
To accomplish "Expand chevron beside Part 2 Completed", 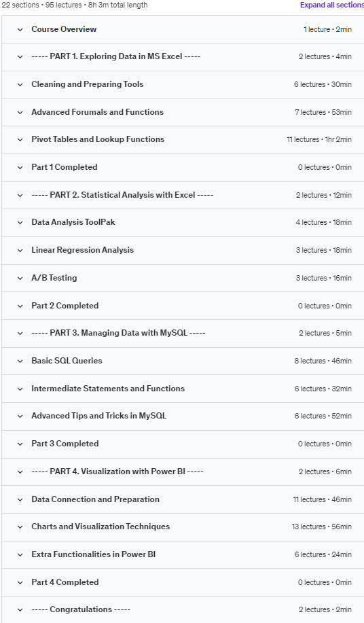I will click(x=20, y=306).
